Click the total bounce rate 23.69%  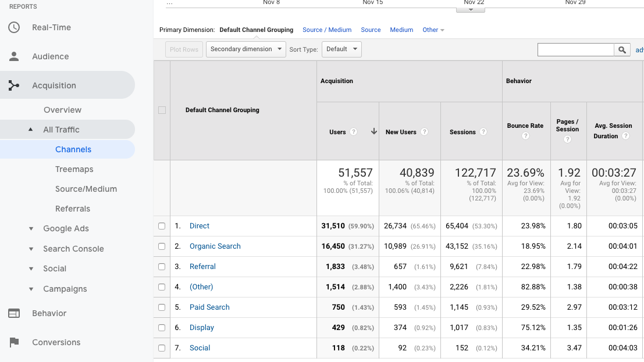(x=525, y=173)
